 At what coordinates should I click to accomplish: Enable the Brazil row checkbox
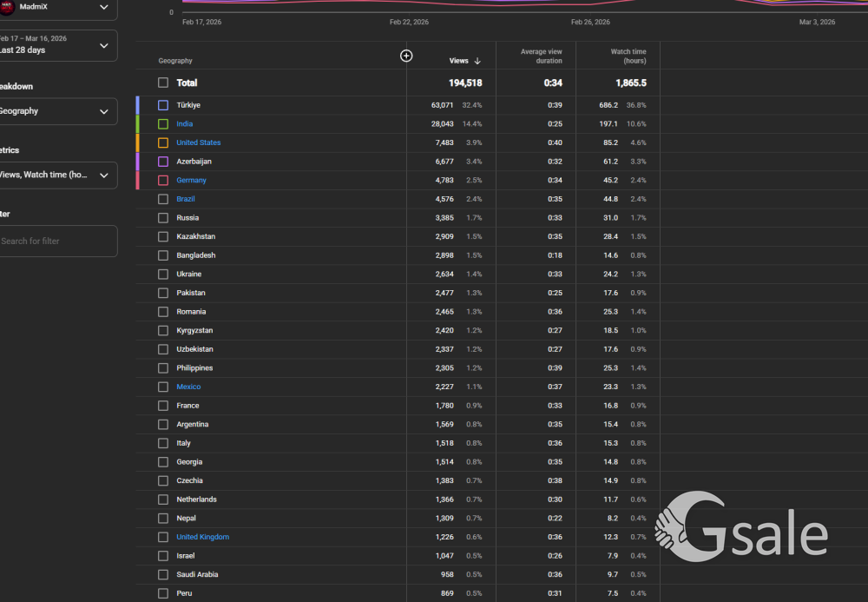pyautogui.click(x=163, y=199)
